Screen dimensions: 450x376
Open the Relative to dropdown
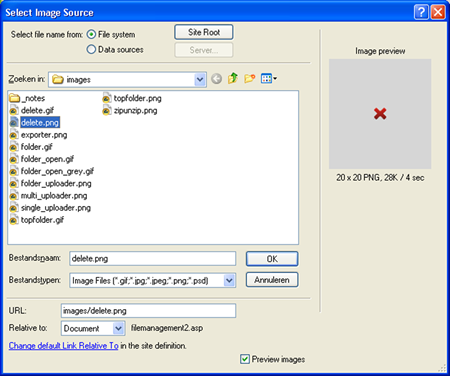pyautogui.click(x=118, y=328)
